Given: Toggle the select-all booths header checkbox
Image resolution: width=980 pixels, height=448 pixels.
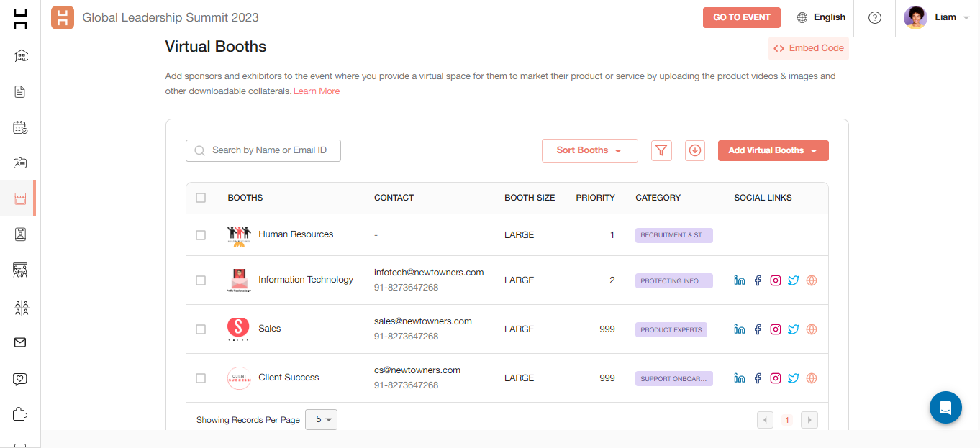Looking at the screenshot, I should (201, 198).
